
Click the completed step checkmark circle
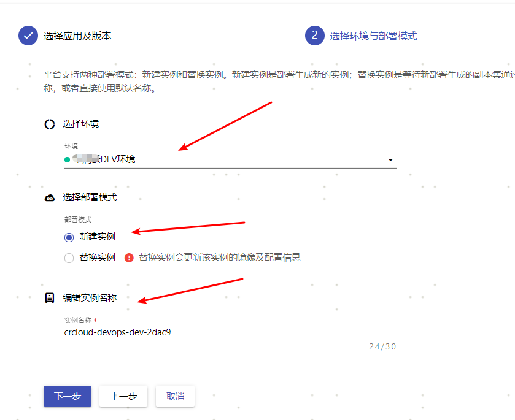28,36
